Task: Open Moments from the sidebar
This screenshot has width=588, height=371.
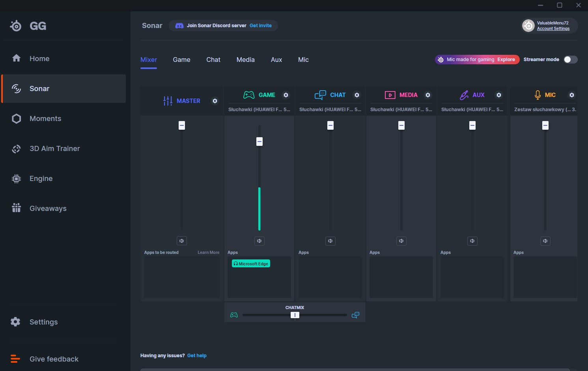Action: pyautogui.click(x=45, y=119)
